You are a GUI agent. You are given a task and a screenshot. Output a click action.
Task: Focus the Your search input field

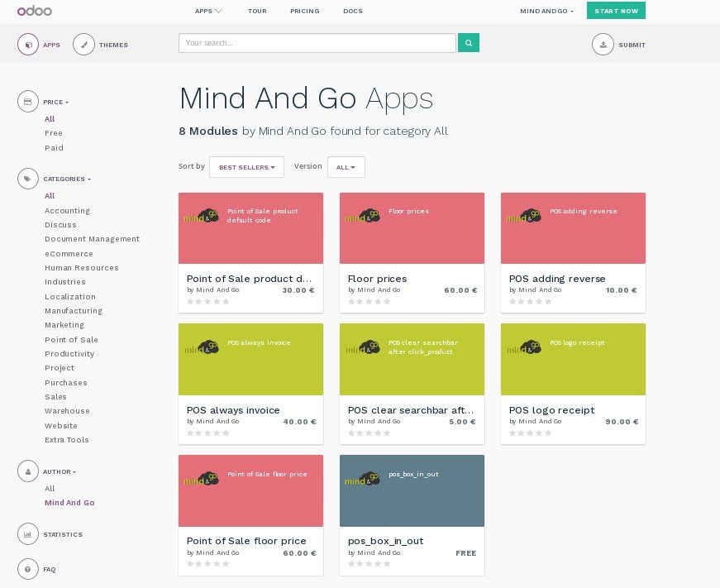coord(317,43)
